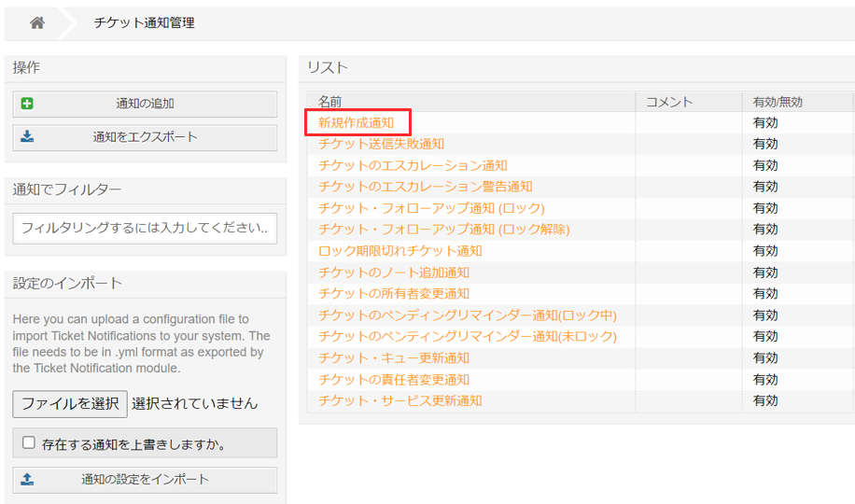Image resolution: width=855 pixels, height=504 pixels.
Task: Select the チケット通知管理 breadcrumb item
Action: (x=144, y=23)
